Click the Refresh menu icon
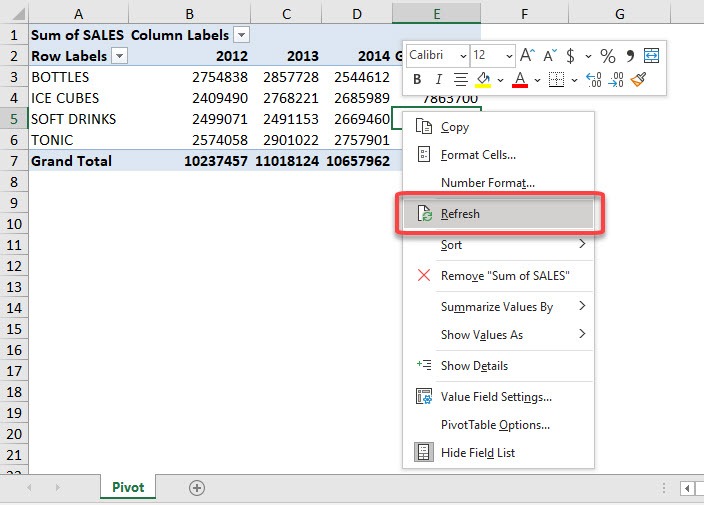The width and height of the screenshot is (704, 505). pyautogui.click(x=424, y=213)
